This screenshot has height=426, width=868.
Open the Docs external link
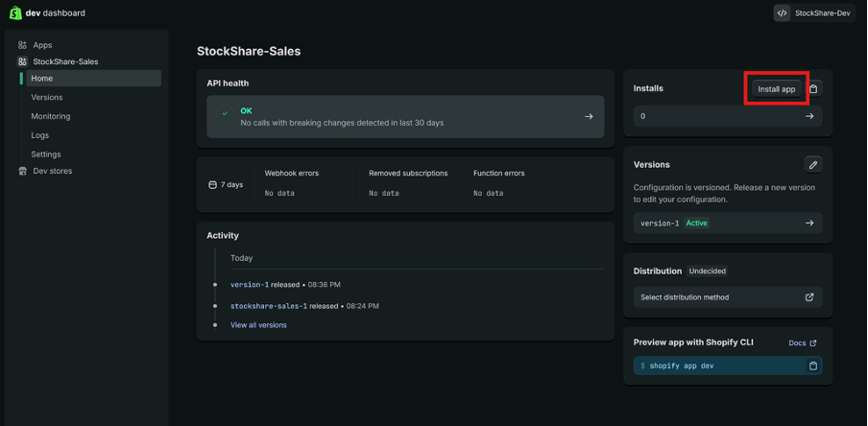point(802,343)
